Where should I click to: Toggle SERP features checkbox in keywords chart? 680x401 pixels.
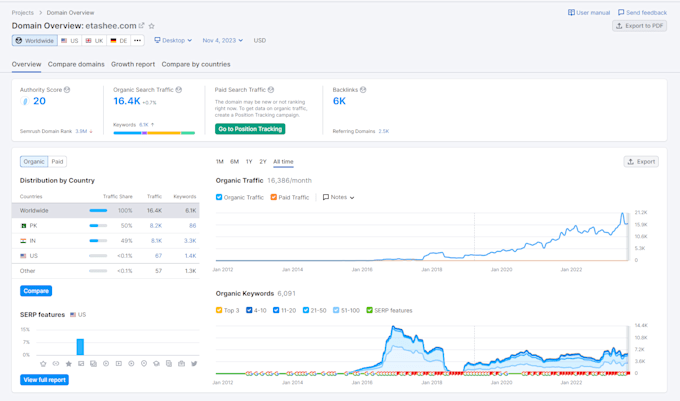point(369,310)
